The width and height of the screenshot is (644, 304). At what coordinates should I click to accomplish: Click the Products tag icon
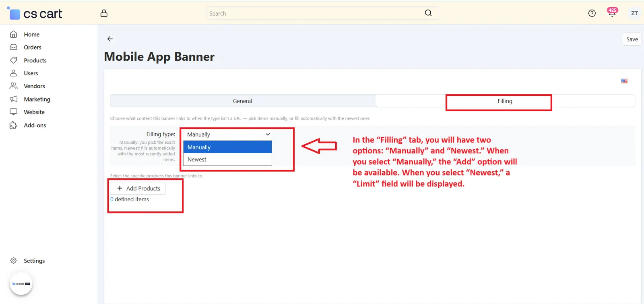(x=14, y=60)
